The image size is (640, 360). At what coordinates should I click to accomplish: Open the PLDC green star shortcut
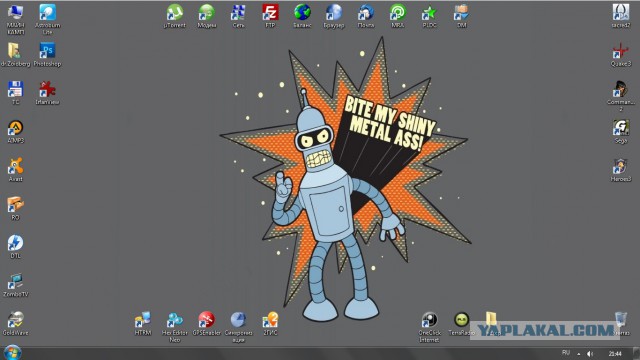(429, 12)
